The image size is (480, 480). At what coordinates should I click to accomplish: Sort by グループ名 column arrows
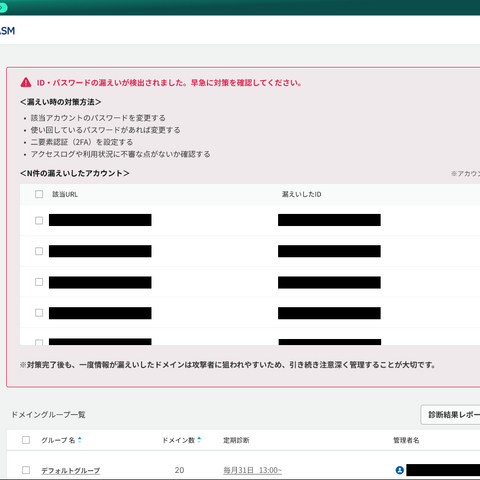click(80, 440)
